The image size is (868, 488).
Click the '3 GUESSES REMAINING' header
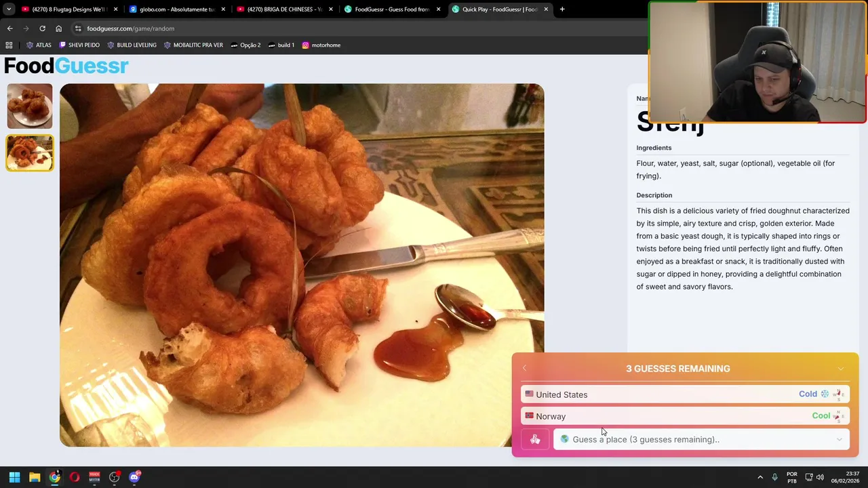(678, 369)
